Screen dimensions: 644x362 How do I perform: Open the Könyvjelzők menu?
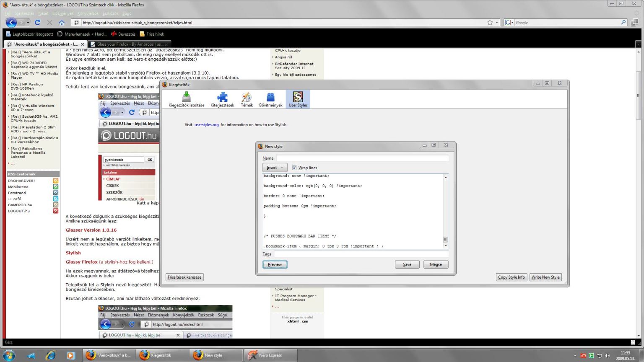[x=88, y=13]
